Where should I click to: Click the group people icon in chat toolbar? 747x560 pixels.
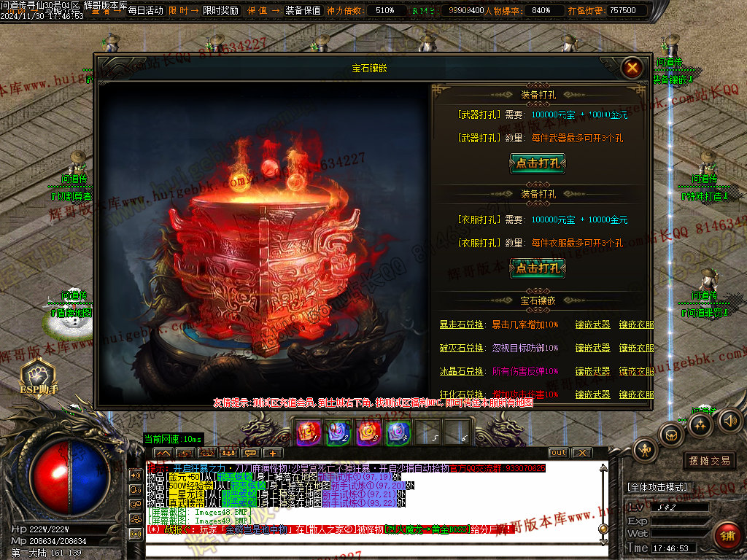228,454
